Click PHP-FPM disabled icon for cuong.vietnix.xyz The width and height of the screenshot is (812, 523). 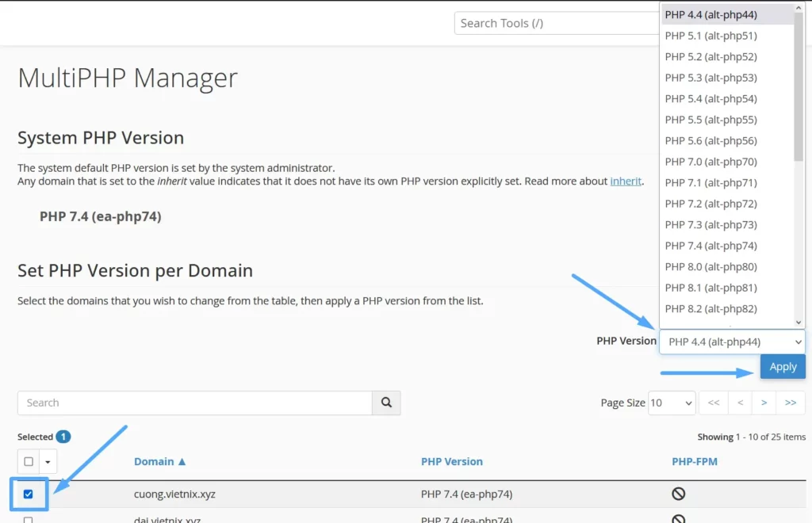pyautogui.click(x=678, y=494)
